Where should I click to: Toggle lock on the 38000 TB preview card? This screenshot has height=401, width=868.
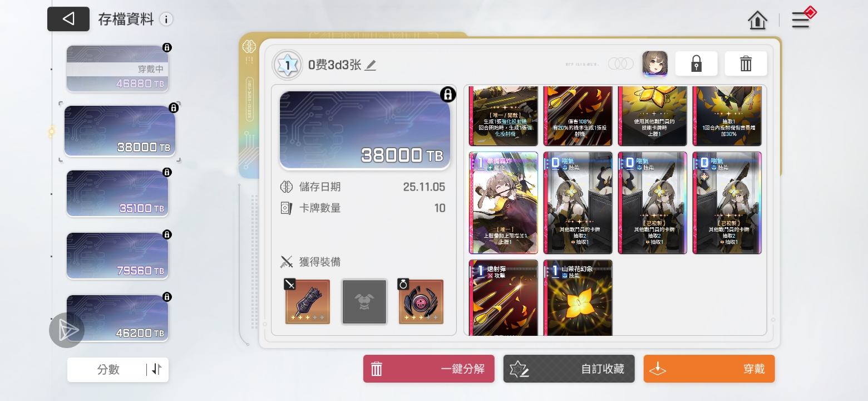coord(448,95)
